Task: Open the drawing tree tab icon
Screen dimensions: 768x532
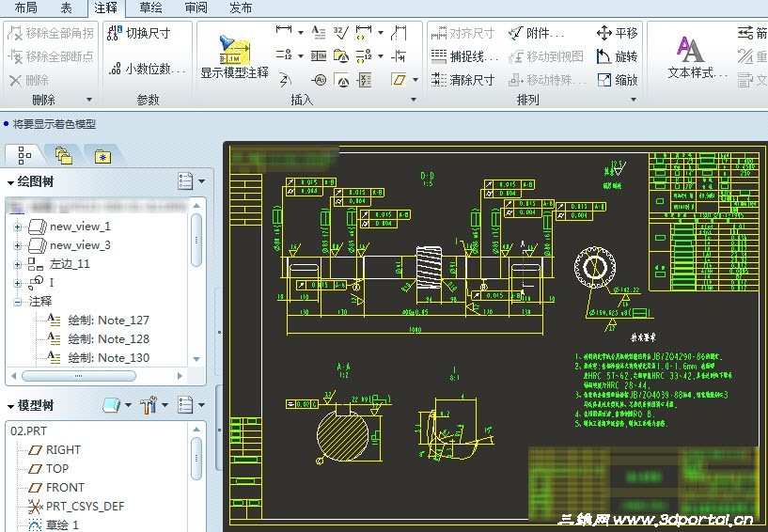Action: coord(24,155)
